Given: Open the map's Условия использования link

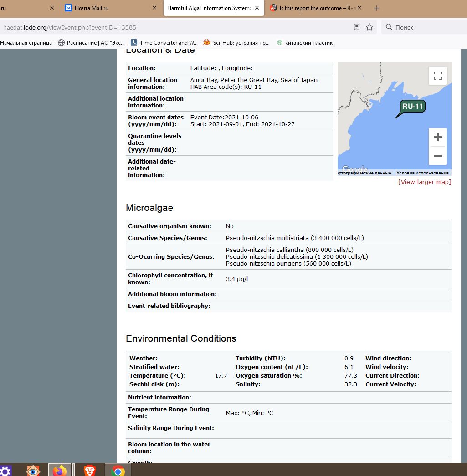Looking at the screenshot, I should (422, 173).
